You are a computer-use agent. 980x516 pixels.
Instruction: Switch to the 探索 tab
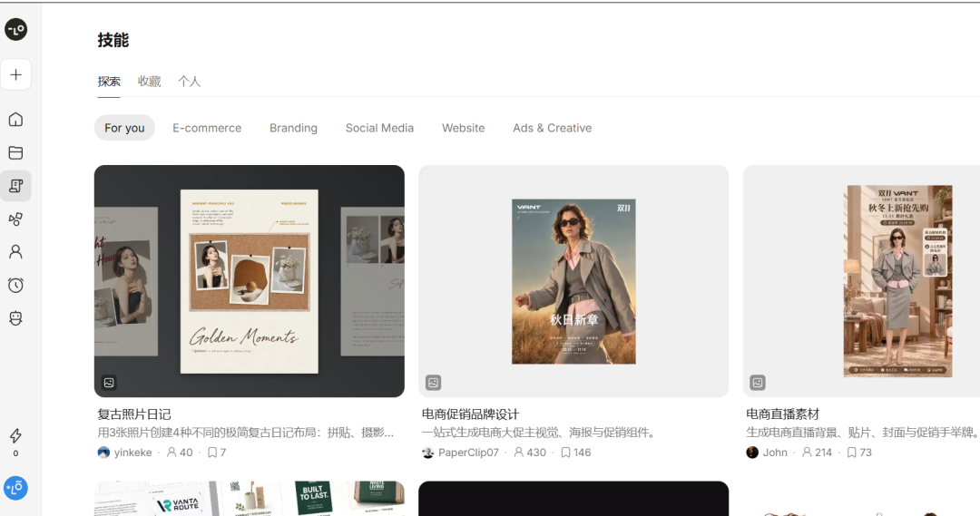[x=109, y=82]
